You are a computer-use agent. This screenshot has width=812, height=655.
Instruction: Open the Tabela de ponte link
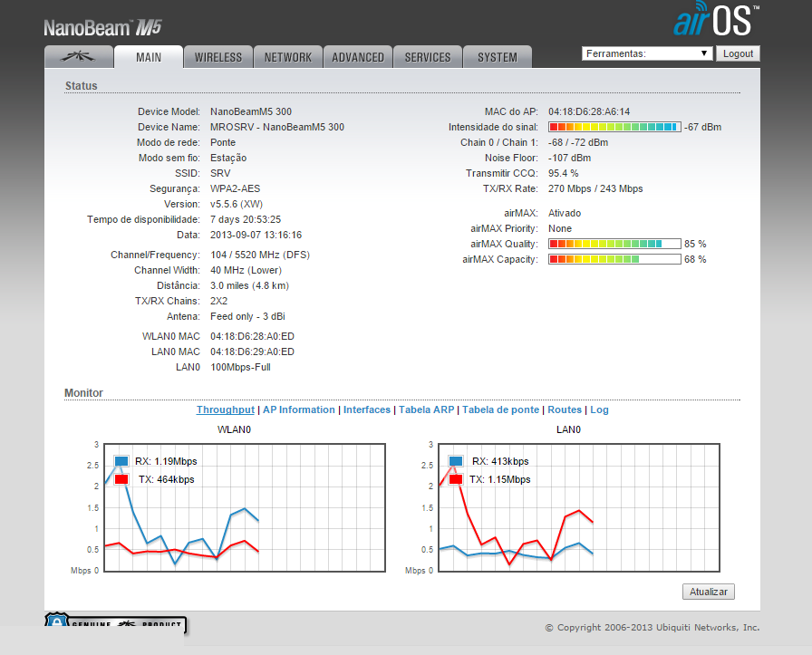coord(501,409)
